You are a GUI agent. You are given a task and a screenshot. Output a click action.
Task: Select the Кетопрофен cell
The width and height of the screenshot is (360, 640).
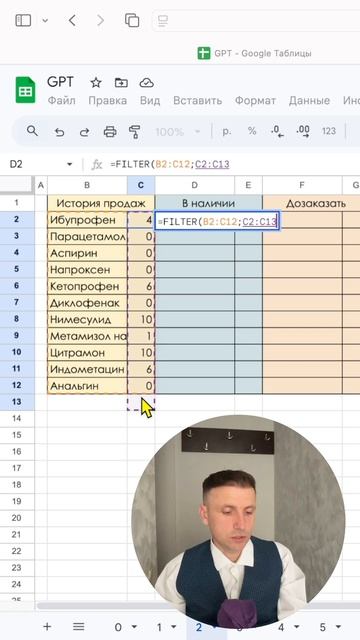click(x=87, y=287)
